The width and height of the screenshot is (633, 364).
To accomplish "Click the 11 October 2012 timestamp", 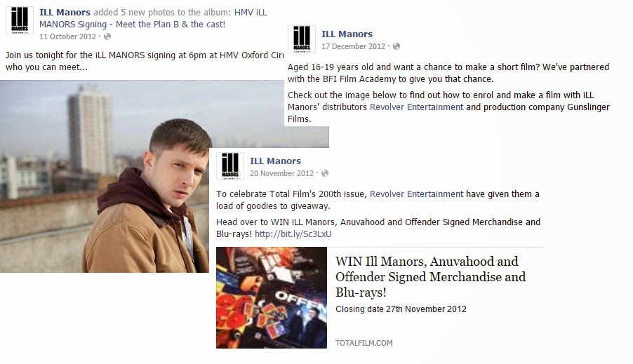I will (x=68, y=36).
